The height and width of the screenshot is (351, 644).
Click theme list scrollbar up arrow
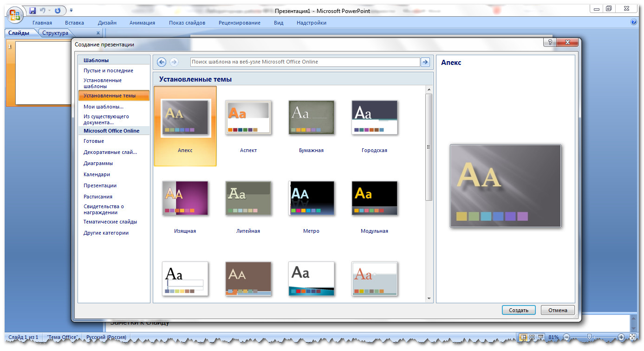coord(429,89)
